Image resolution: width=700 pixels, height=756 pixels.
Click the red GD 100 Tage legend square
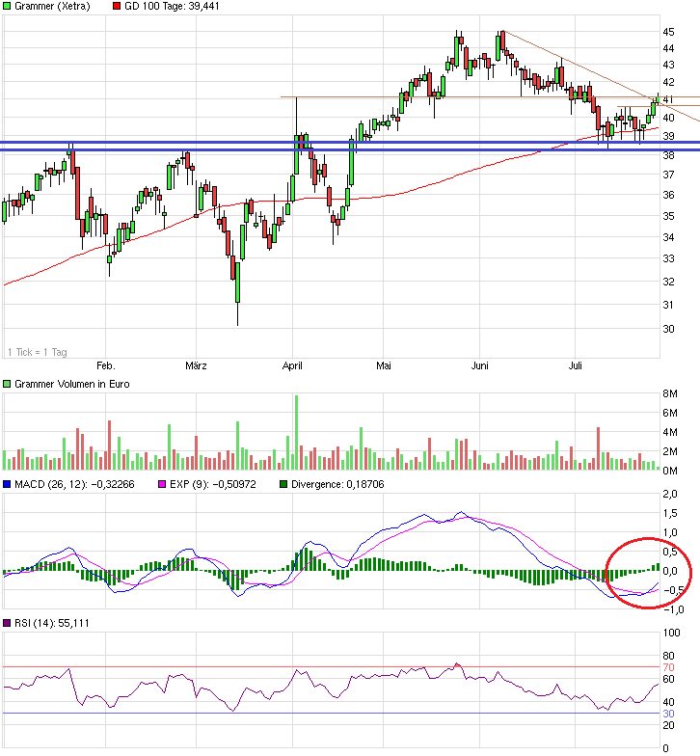(x=118, y=7)
